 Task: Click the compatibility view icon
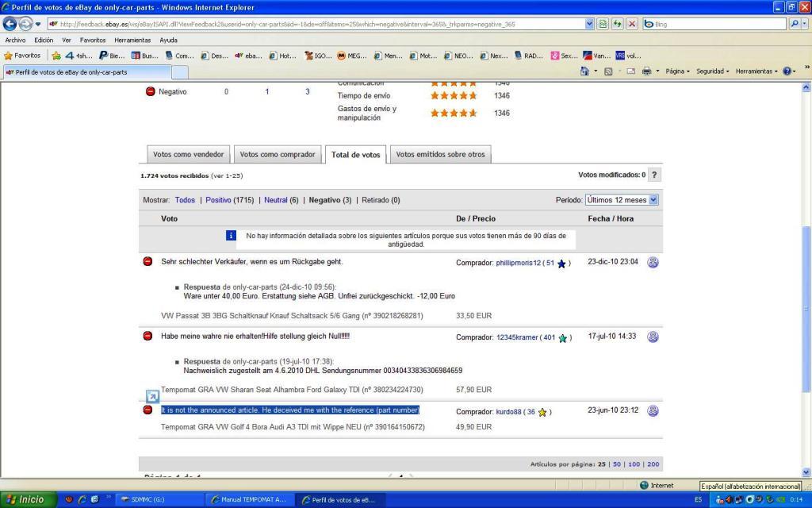(x=603, y=24)
